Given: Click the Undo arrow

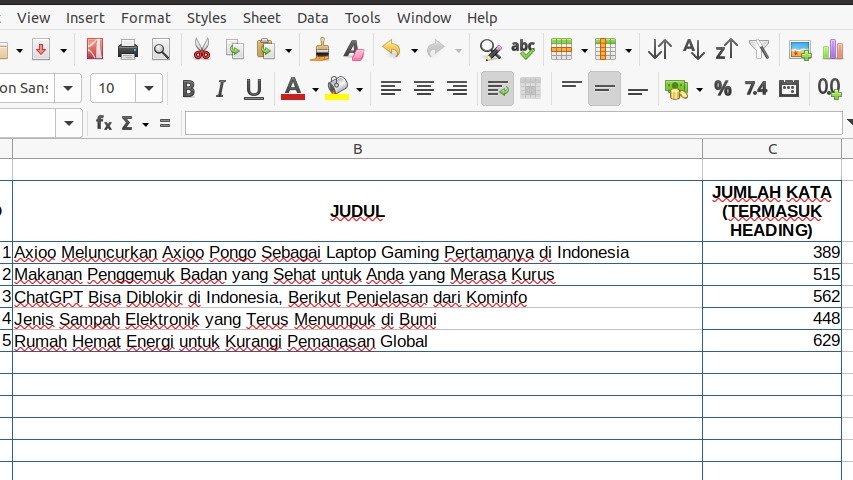Looking at the screenshot, I should click(392, 50).
